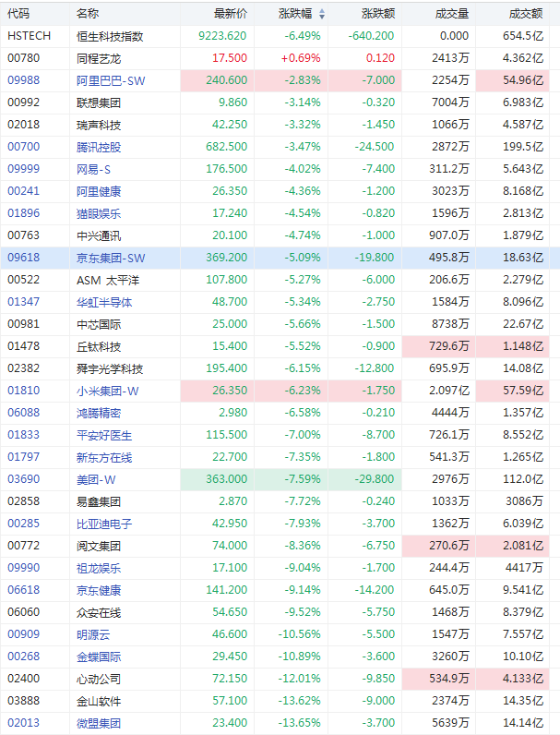Click -24.500 change amount for 腾讯控股
This screenshot has width=560, height=735.
(375, 147)
